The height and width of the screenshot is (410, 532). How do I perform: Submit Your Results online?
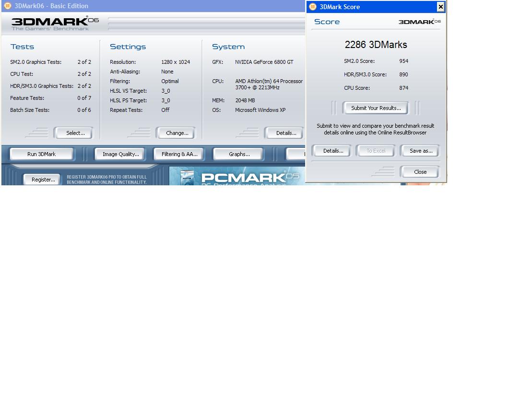(376, 108)
